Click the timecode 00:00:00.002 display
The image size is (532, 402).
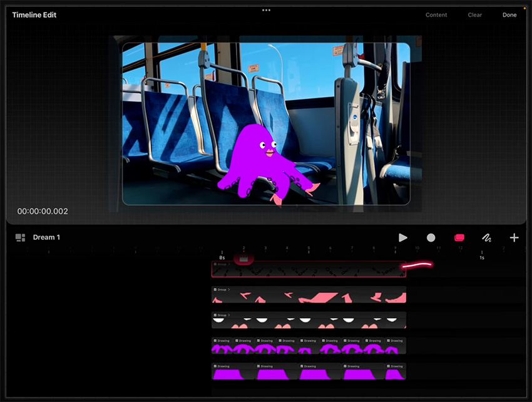pos(43,212)
